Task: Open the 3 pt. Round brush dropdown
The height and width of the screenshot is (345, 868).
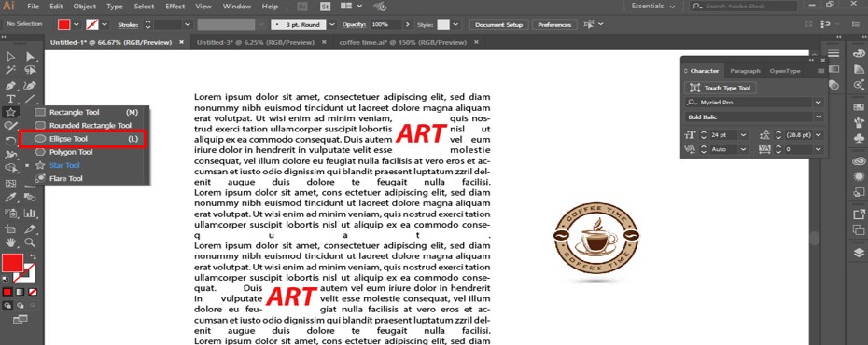Action: 332,25
